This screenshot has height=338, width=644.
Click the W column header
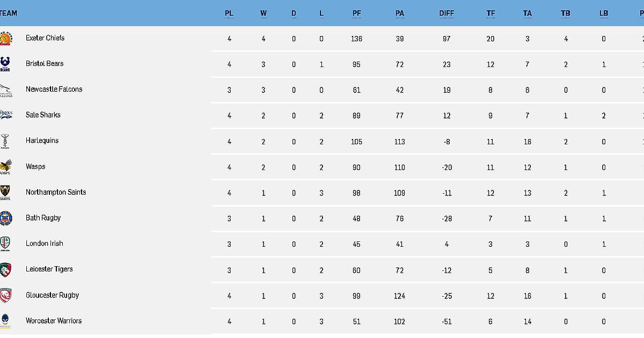(x=264, y=13)
